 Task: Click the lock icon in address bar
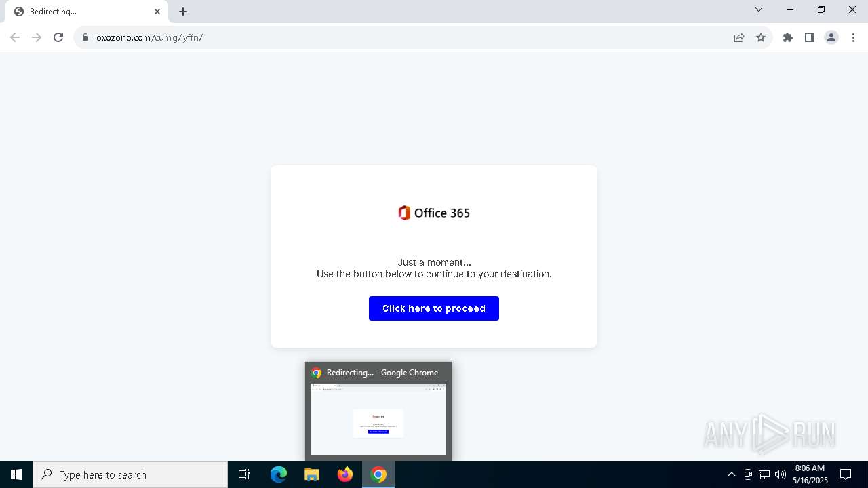point(85,37)
